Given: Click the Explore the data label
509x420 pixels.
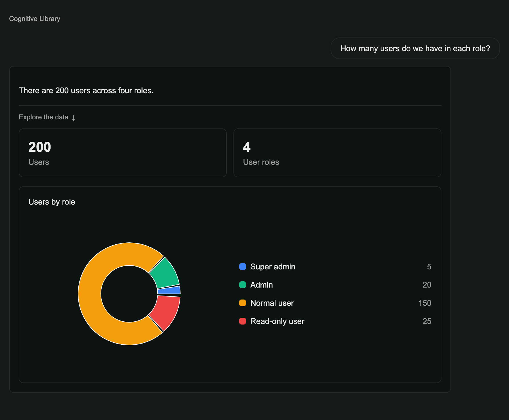Looking at the screenshot, I should (x=43, y=117).
